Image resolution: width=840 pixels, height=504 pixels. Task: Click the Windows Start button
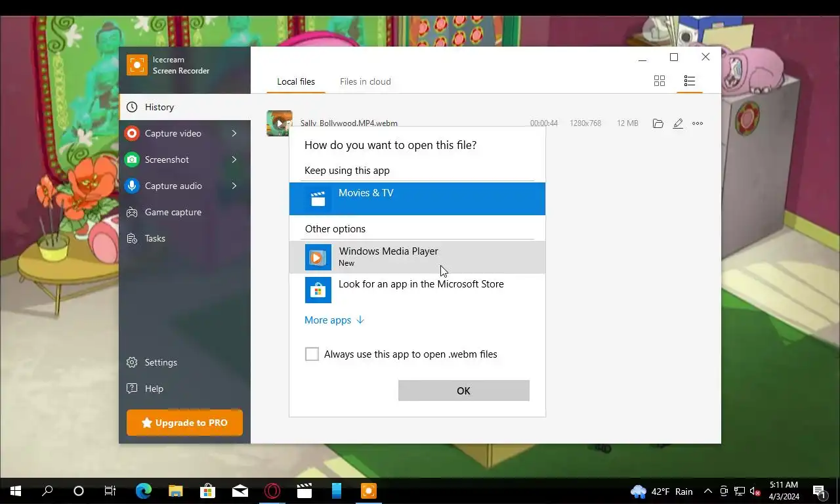point(16,491)
